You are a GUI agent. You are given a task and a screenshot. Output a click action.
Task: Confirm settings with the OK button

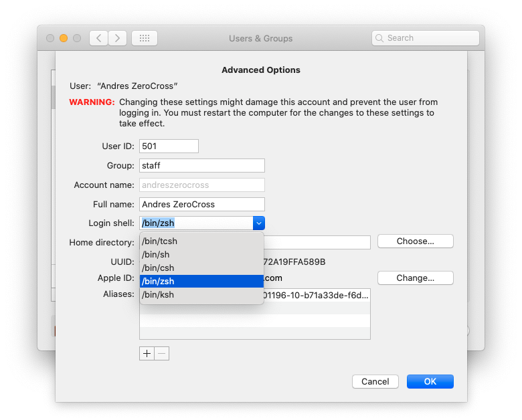430,381
